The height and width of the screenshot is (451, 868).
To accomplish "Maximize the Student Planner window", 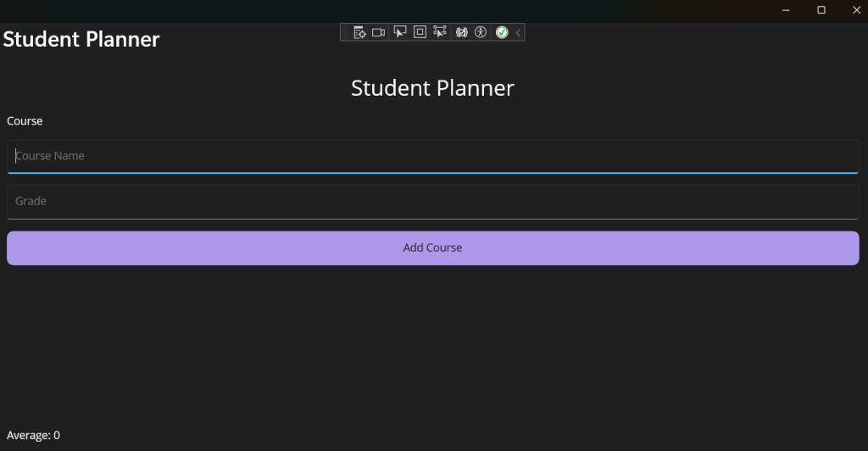I will pos(821,10).
